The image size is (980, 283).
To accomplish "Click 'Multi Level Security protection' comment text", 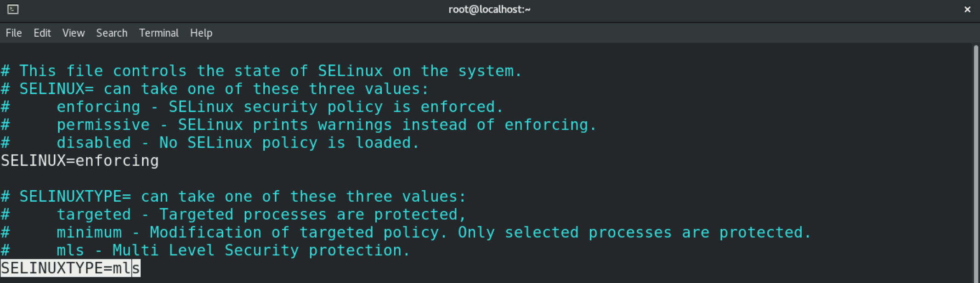I will [261, 250].
